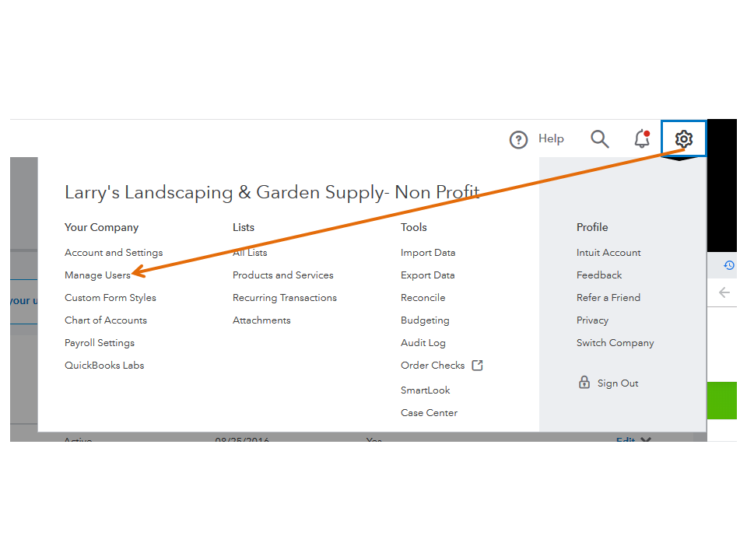
Task: Open Budgeting tool
Action: (x=425, y=320)
